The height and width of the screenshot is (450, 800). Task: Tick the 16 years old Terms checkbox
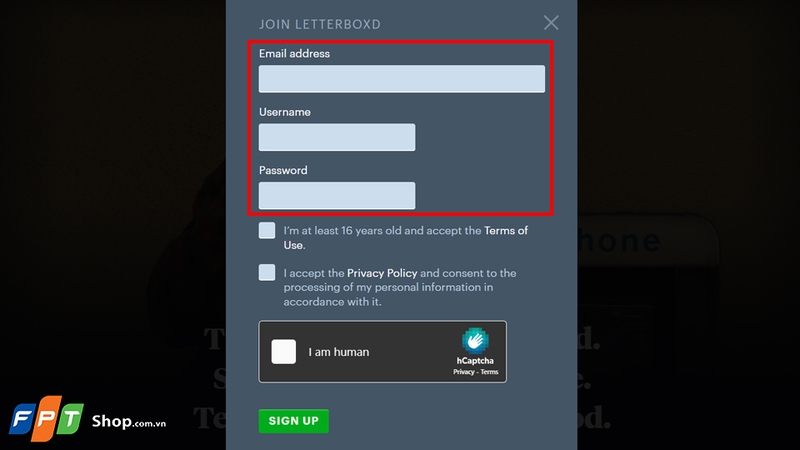pyautogui.click(x=267, y=231)
